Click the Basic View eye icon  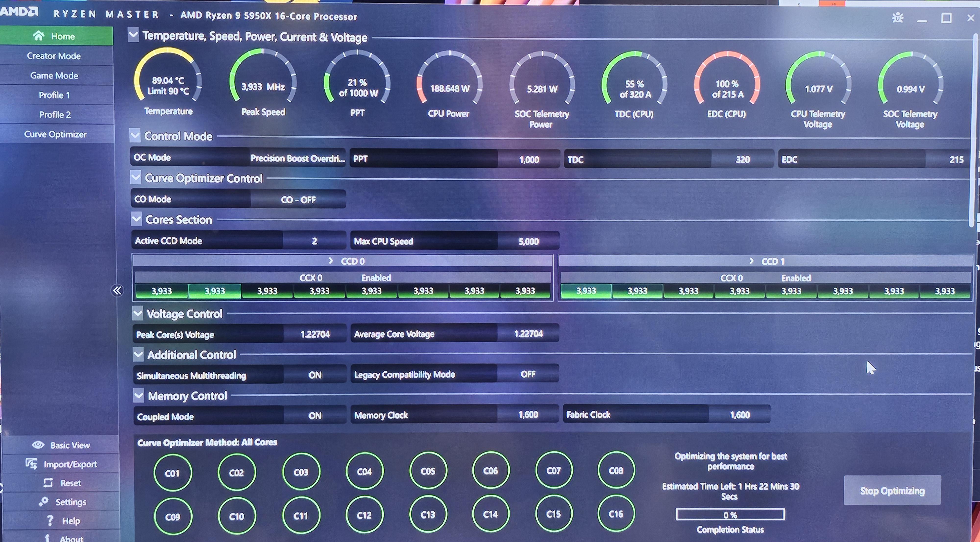(38, 445)
